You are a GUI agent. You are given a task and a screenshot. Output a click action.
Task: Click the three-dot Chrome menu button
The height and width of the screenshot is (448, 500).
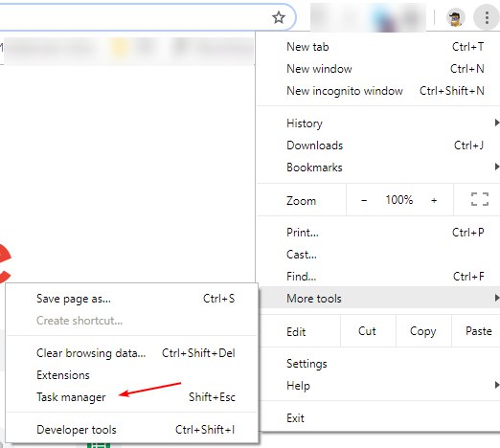pyautogui.click(x=487, y=17)
